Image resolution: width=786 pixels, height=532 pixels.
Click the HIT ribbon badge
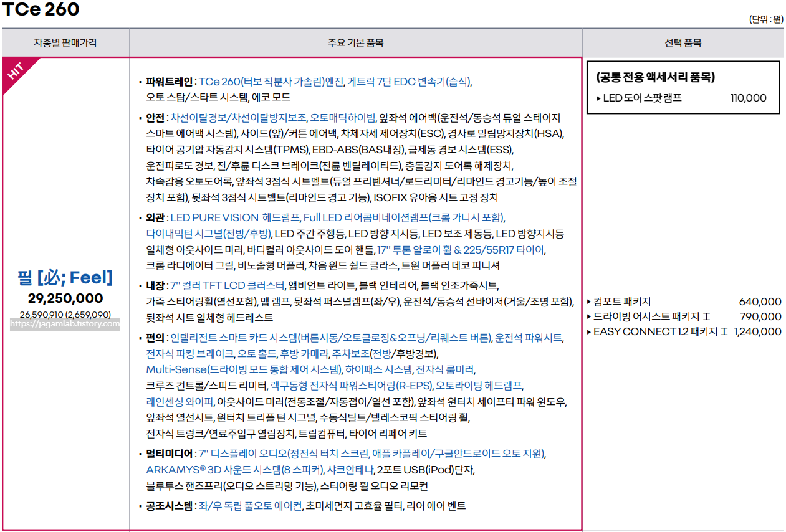(16, 70)
